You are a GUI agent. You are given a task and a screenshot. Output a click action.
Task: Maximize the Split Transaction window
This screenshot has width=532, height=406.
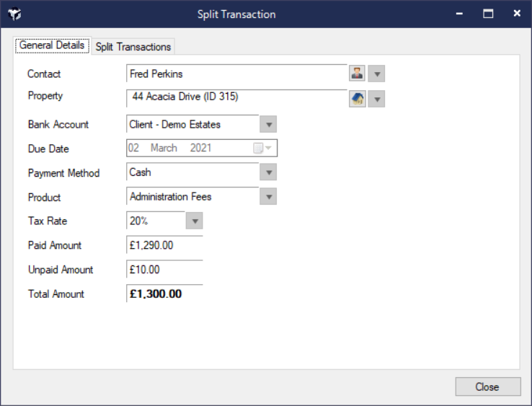[x=488, y=14]
